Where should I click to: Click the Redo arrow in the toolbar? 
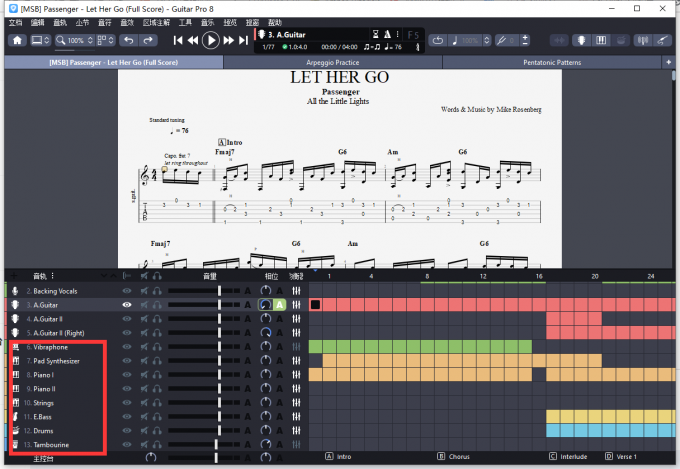click(148, 40)
